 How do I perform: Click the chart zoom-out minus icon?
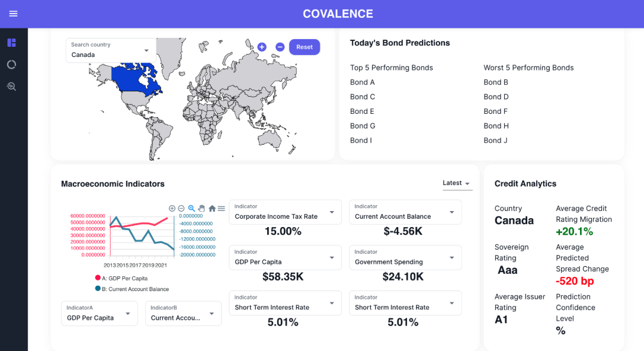point(181,208)
